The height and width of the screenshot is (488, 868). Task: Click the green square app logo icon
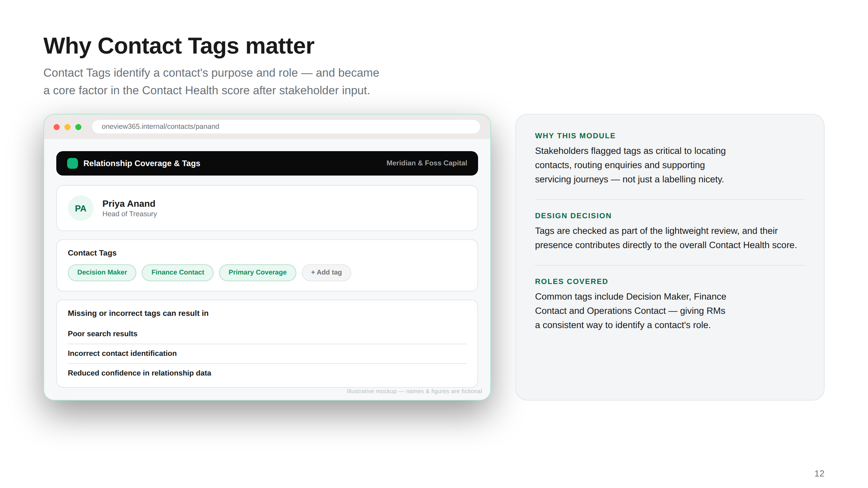pos(73,163)
